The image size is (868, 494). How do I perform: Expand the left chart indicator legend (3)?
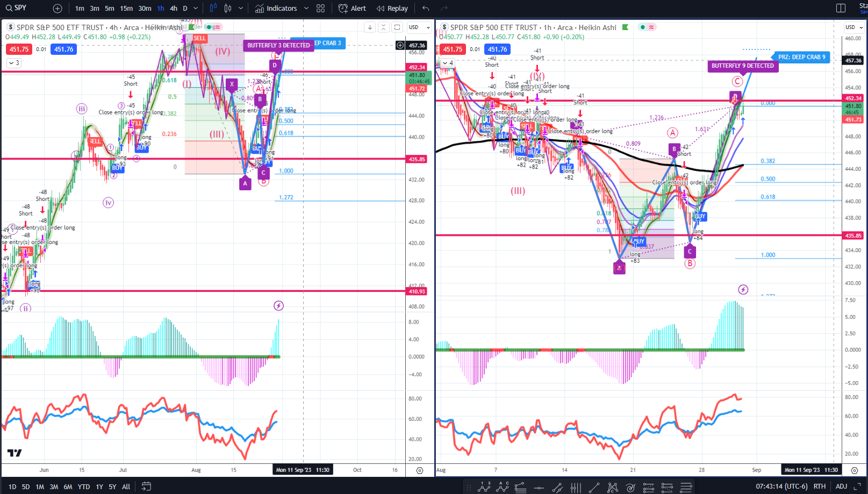[13, 63]
